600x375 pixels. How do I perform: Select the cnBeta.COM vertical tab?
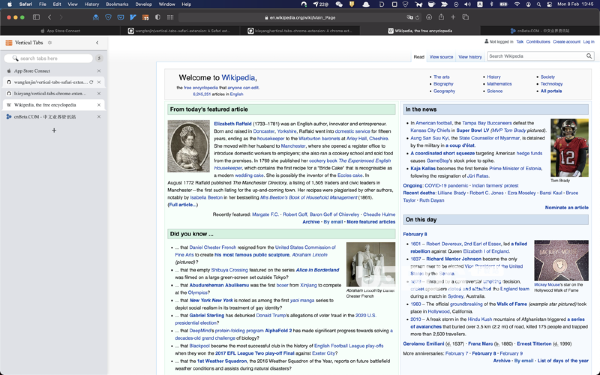(x=54, y=117)
